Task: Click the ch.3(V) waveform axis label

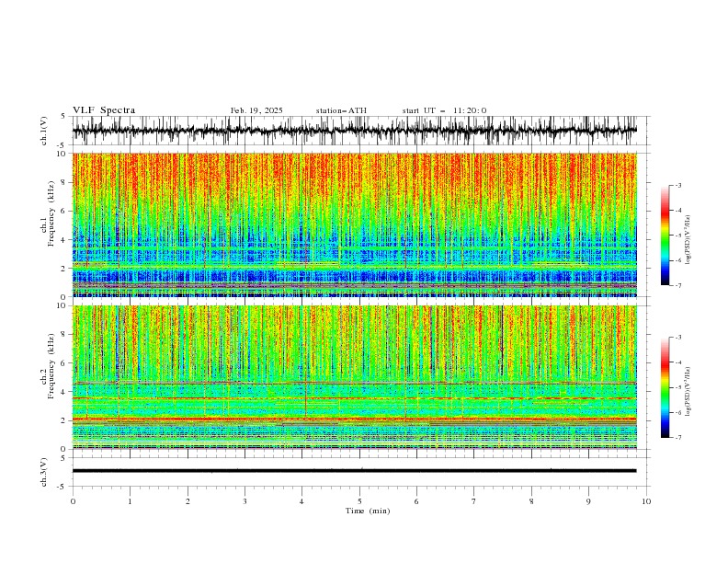Action: 44,472
